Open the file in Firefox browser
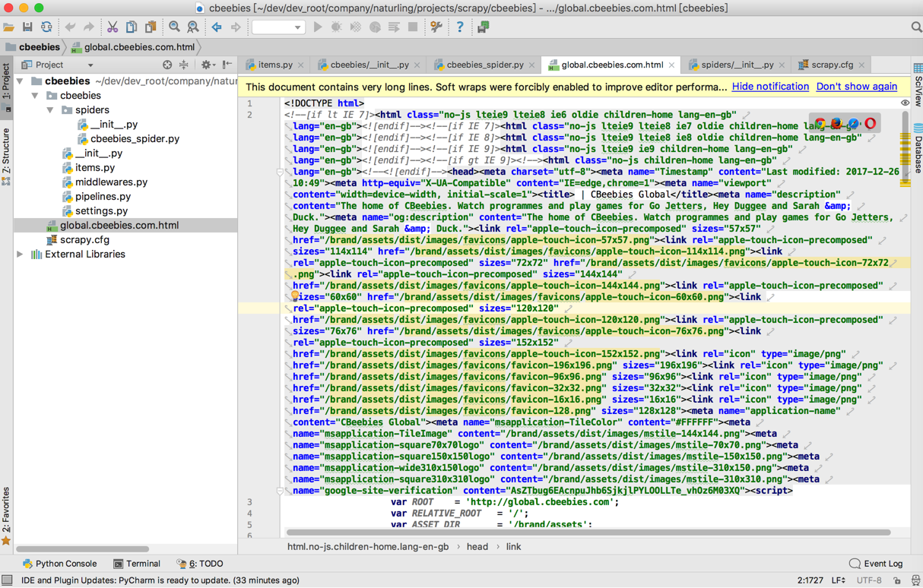 (x=836, y=123)
